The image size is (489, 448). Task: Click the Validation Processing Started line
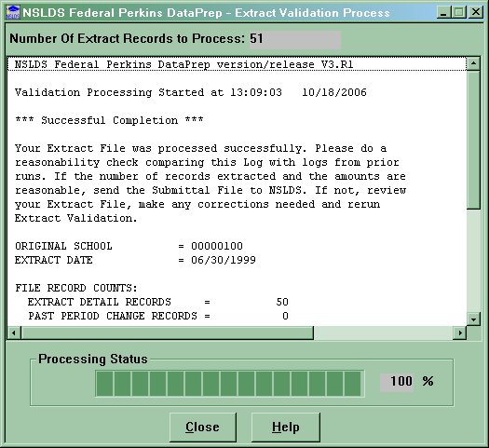coord(191,92)
